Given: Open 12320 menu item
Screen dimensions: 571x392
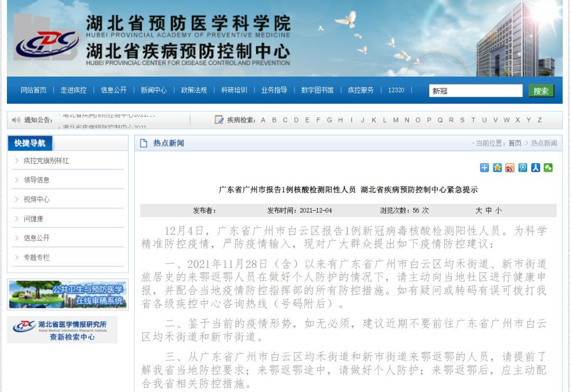Looking at the screenshot, I should [396, 90].
